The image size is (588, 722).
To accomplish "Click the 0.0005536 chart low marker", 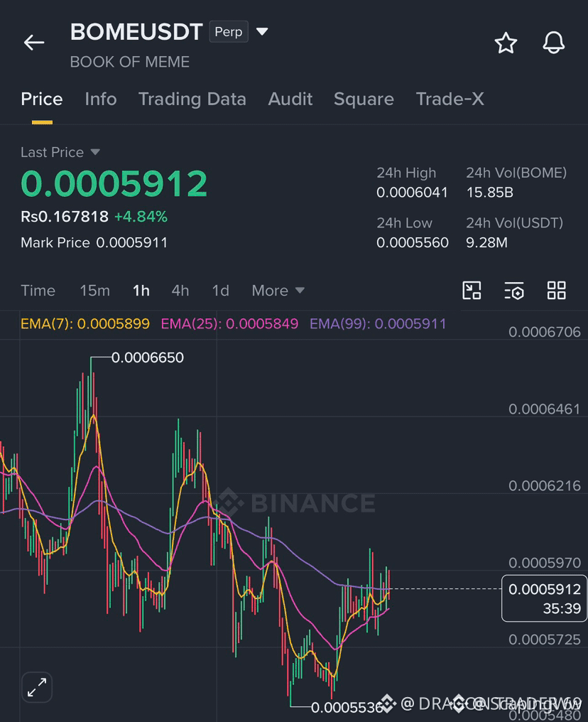I will (347, 707).
